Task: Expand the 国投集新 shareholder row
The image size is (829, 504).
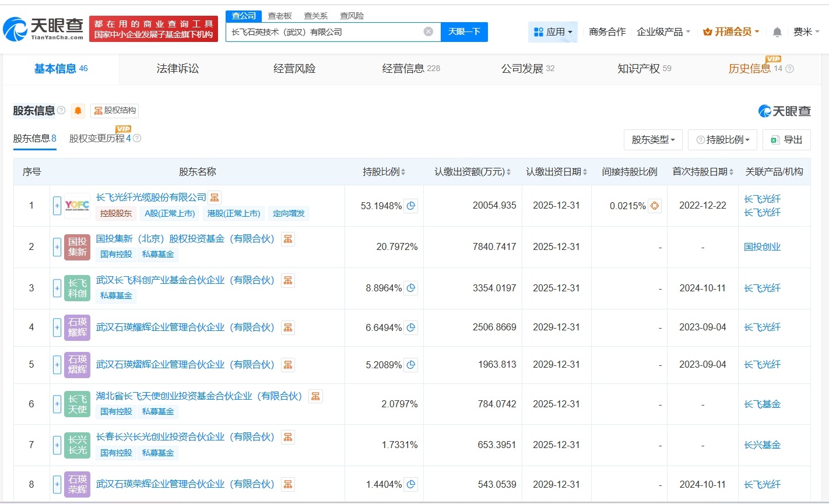Action: (57, 246)
